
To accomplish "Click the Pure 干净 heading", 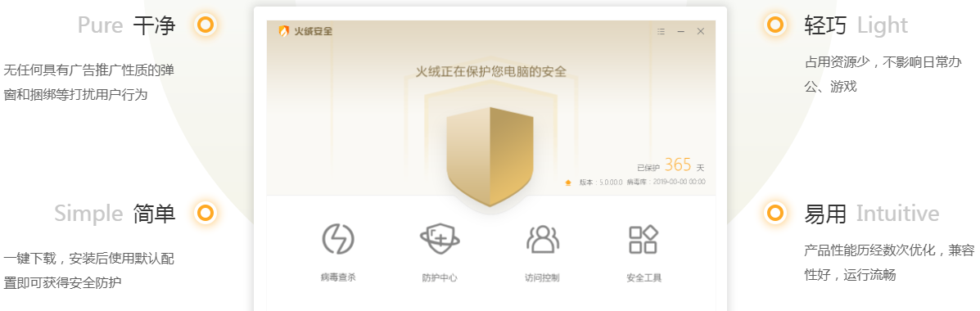I will [x=126, y=25].
